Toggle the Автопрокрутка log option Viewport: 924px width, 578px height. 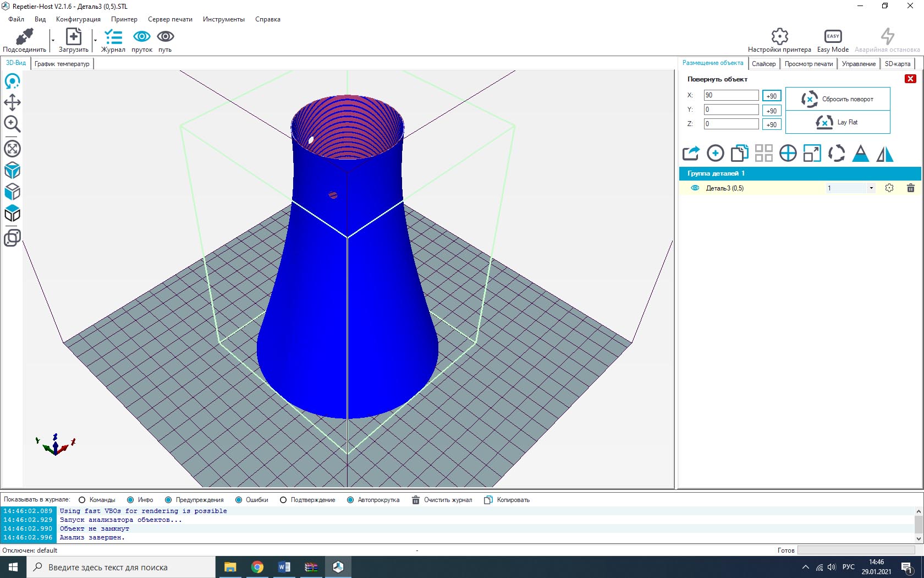[x=350, y=500]
